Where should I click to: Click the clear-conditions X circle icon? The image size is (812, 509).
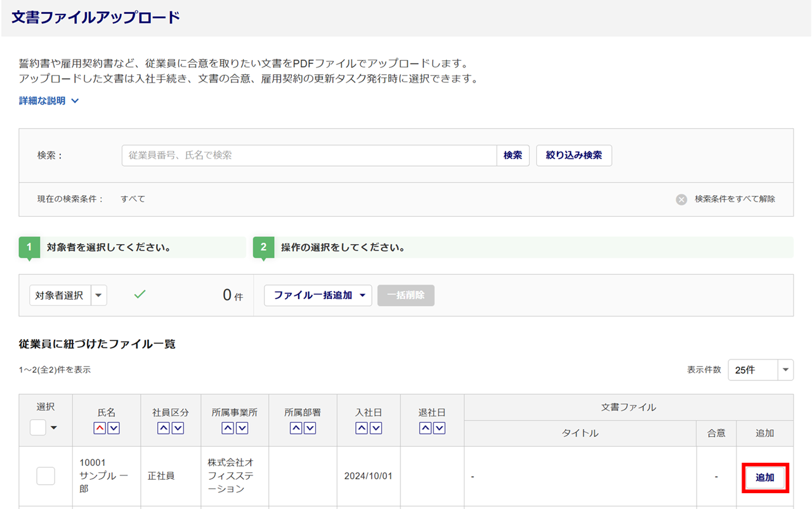pos(681,200)
